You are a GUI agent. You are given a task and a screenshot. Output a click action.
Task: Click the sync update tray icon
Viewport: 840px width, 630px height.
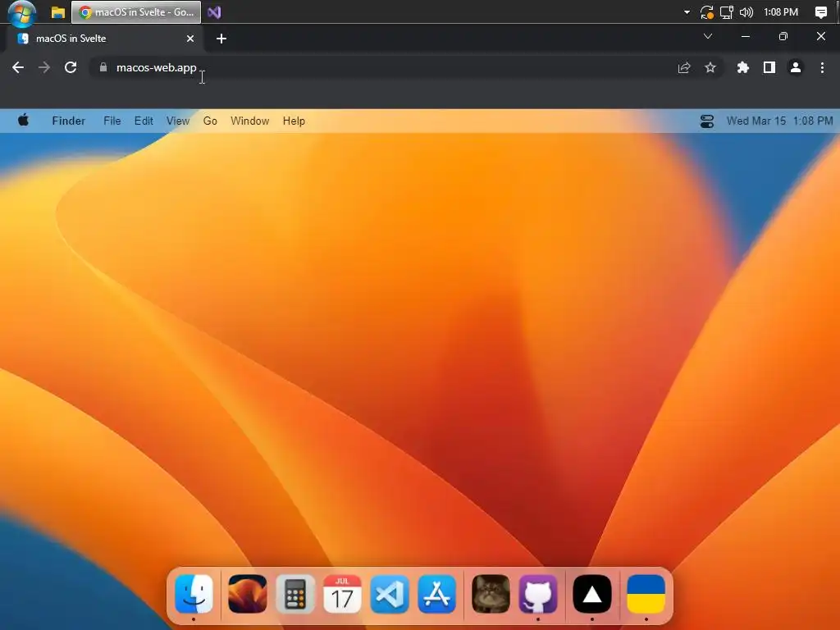click(706, 12)
